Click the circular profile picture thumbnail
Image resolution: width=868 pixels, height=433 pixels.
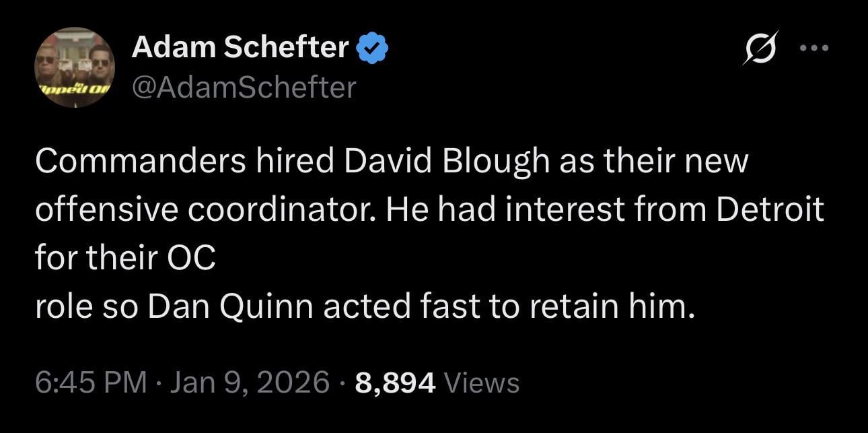pos(74,67)
